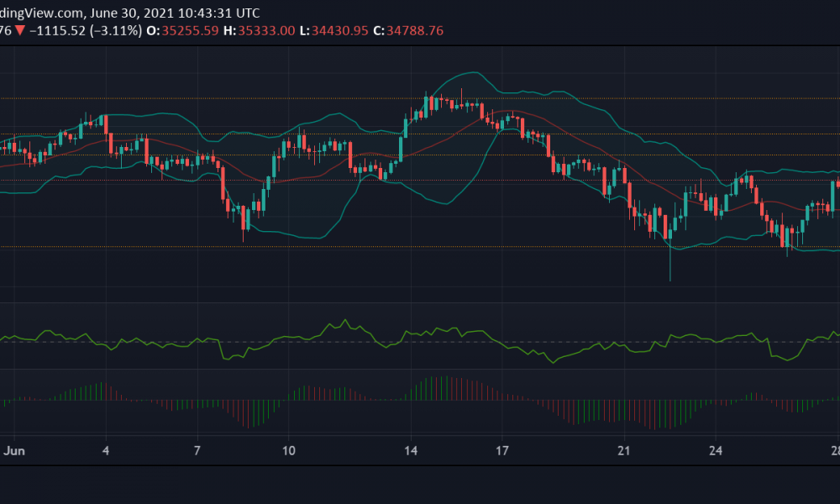Click inside the green oscillator line pane
840x504 pixels.
click(x=420, y=336)
